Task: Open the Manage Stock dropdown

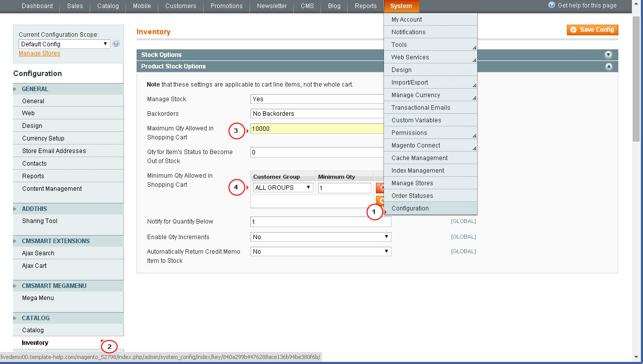Action: pyautogui.click(x=317, y=99)
